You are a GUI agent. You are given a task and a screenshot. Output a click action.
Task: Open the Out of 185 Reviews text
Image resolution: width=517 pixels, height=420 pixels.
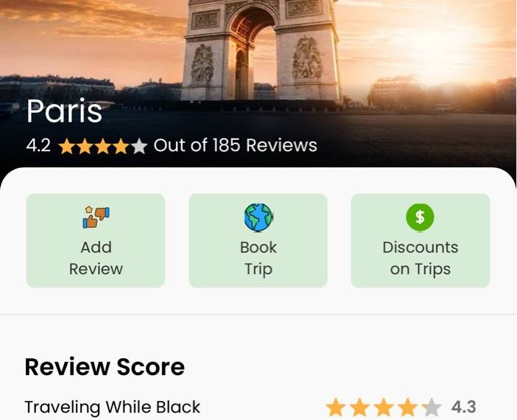[236, 145]
